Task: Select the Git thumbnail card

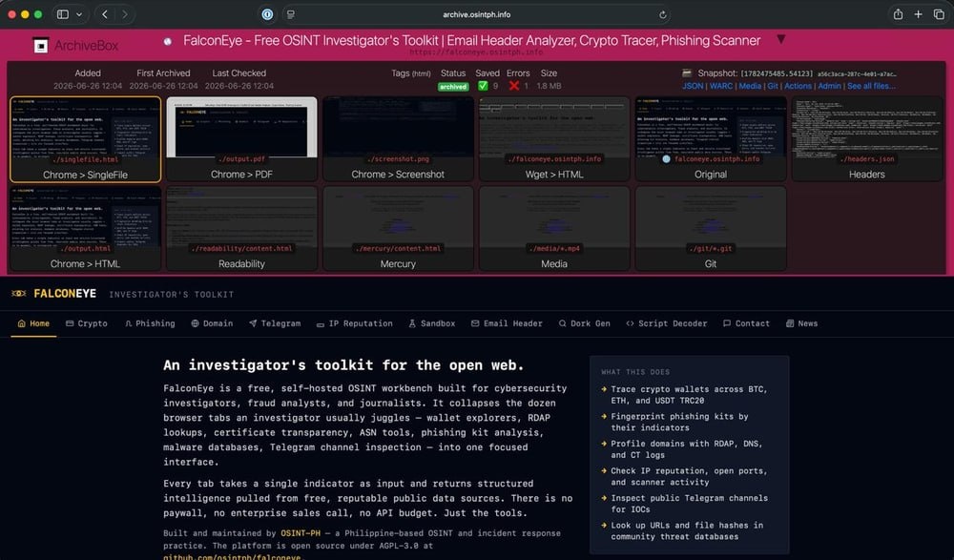Action: (711, 228)
